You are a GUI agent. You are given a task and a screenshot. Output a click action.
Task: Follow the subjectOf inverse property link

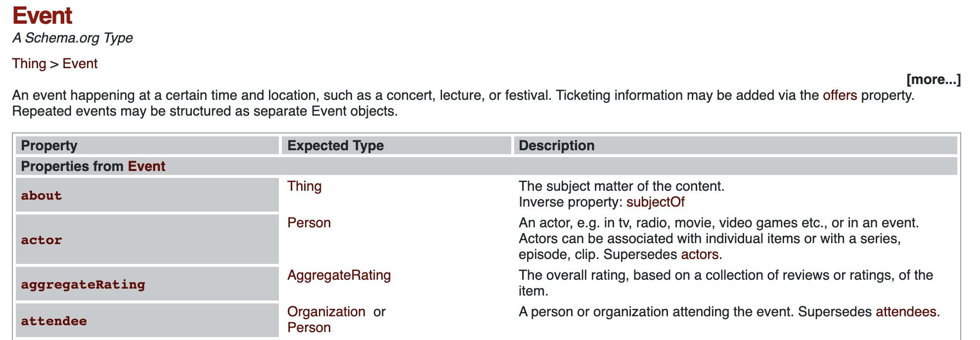655,202
